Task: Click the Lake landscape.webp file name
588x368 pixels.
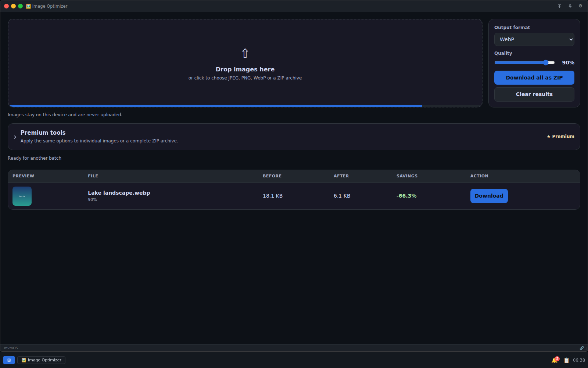Action: (119, 193)
